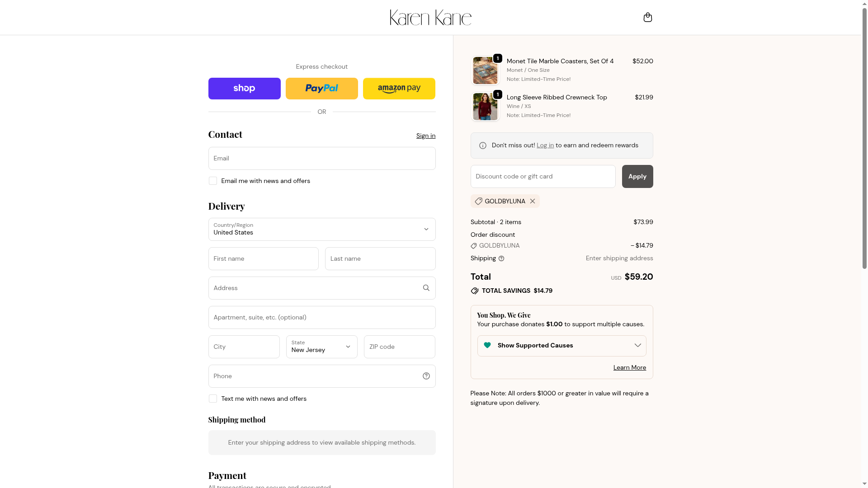Click the Karen Kane logo
This screenshot has height=488, width=868.
[x=430, y=18]
